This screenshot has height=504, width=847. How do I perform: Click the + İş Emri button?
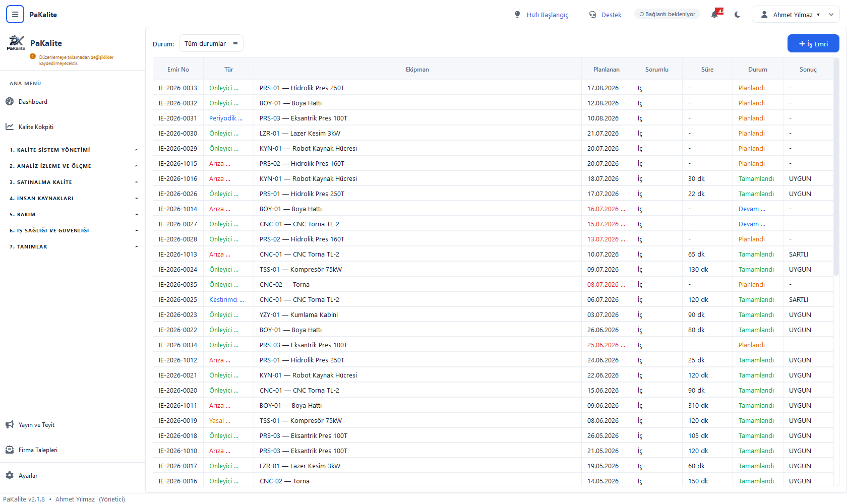[x=813, y=43]
